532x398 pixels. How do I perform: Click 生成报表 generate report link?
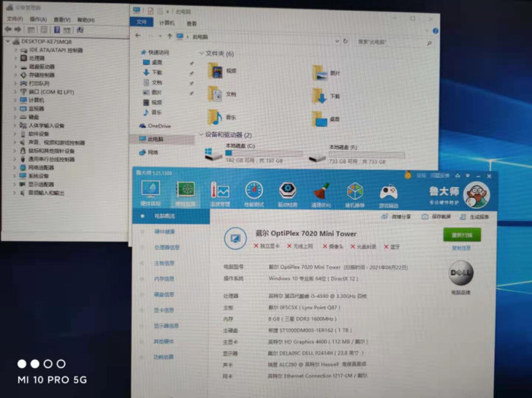(x=474, y=217)
